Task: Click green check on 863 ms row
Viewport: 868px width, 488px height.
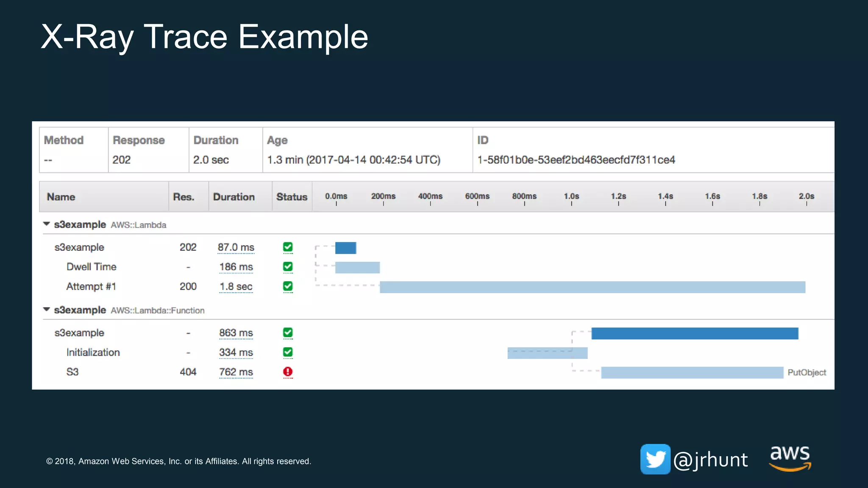Action: pyautogui.click(x=288, y=333)
